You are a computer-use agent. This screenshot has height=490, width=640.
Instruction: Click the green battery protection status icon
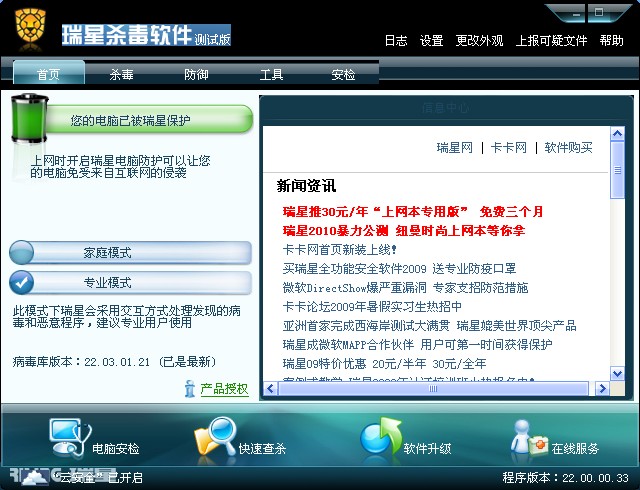(x=29, y=118)
